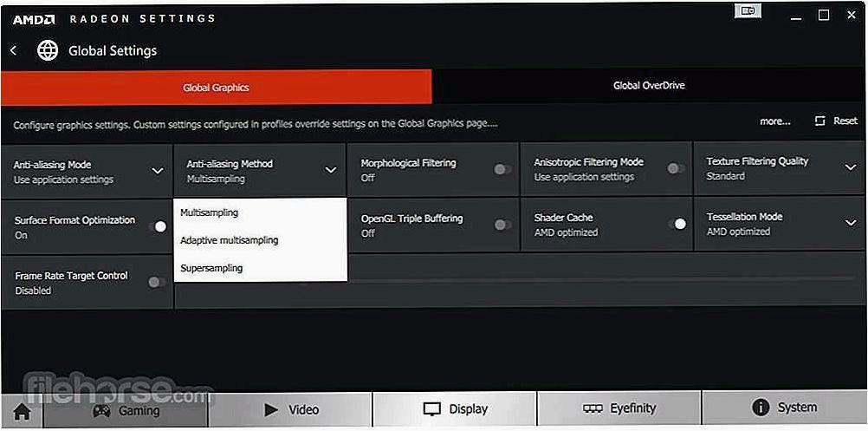The image size is (868, 431).
Task: Click the AMD logo in title bar
Action: click(34, 19)
